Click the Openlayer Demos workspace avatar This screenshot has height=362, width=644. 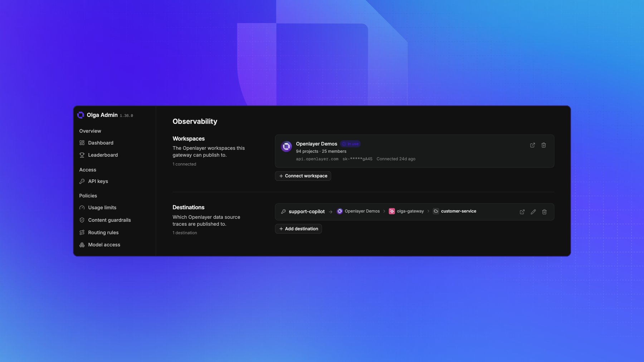click(286, 147)
